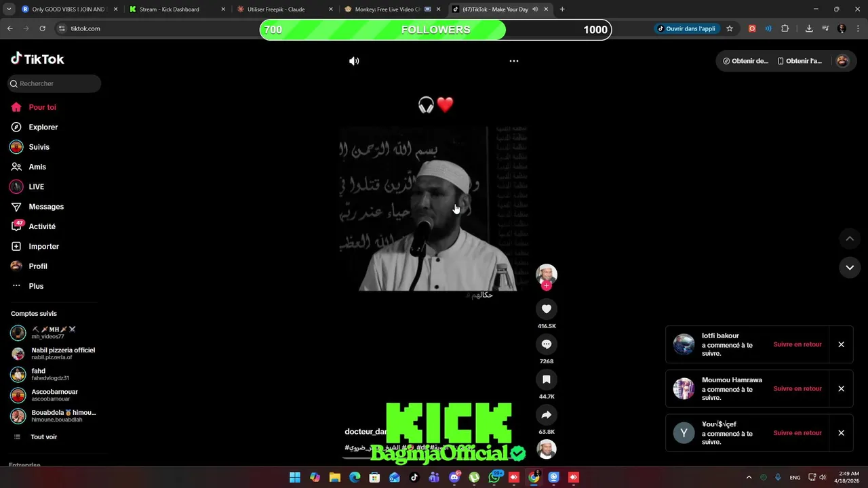Click Ouvrir dans l'appli in address bar
Image resolution: width=868 pixels, height=488 pixels.
686,28
